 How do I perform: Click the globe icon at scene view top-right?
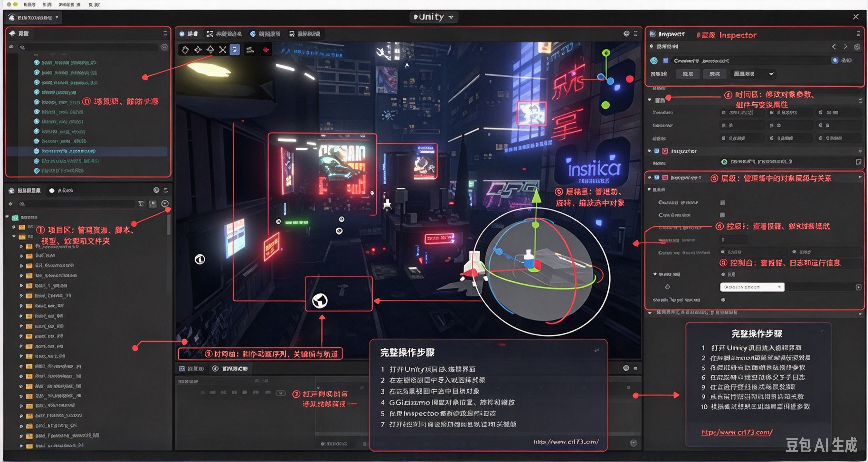point(627,33)
